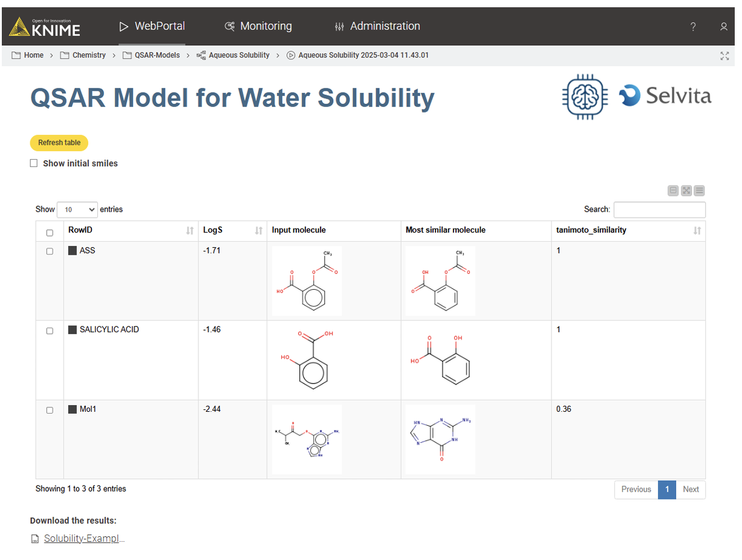
Task: Sort by tanimoto_similarity column arrows
Action: (697, 230)
